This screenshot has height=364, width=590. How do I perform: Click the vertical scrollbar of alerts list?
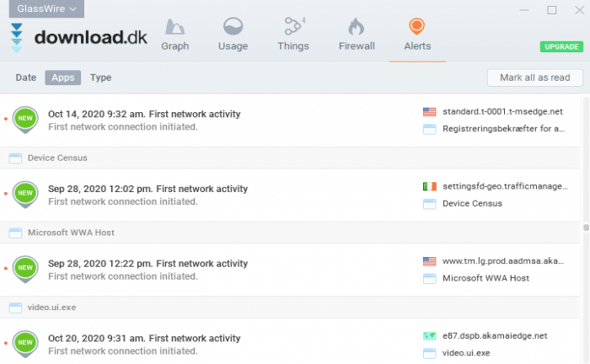(585, 227)
